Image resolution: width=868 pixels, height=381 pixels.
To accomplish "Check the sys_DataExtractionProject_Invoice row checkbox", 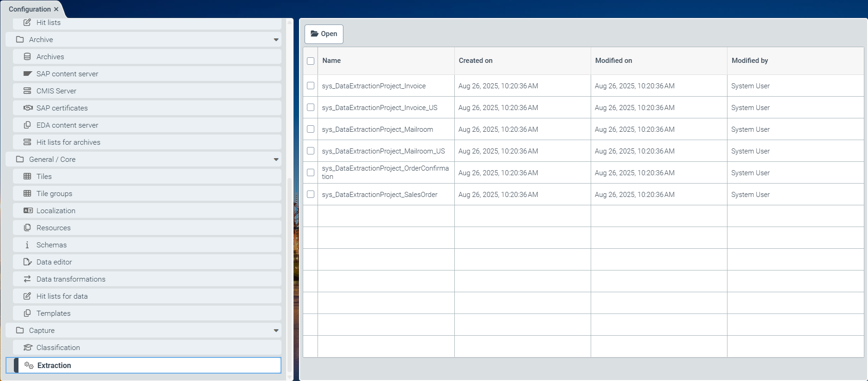I will pyautogui.click(x=311, y=86).
